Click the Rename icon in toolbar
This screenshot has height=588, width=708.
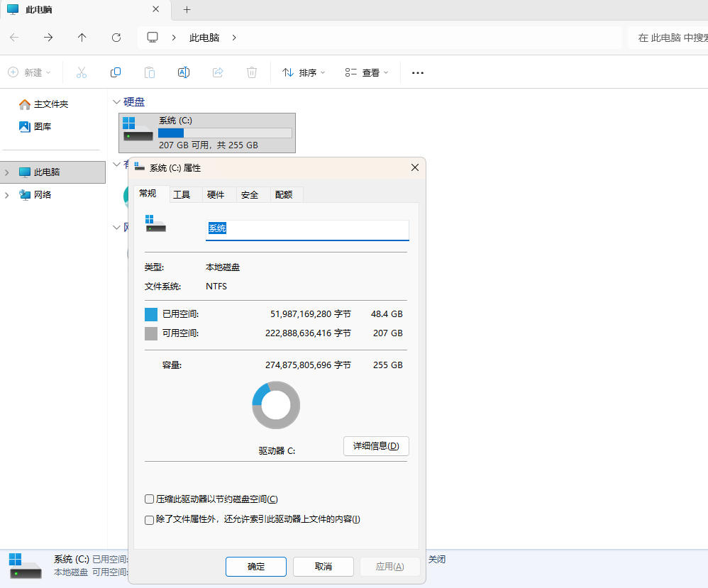tap(183, 72)
